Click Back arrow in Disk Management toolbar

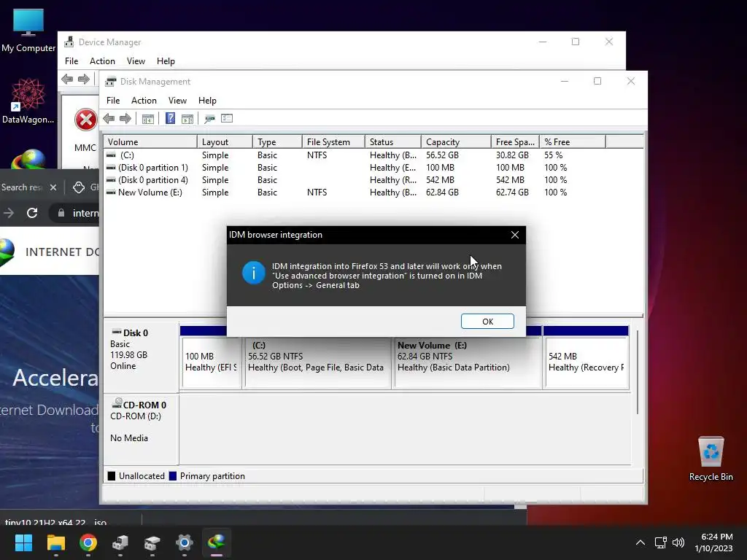109,119
